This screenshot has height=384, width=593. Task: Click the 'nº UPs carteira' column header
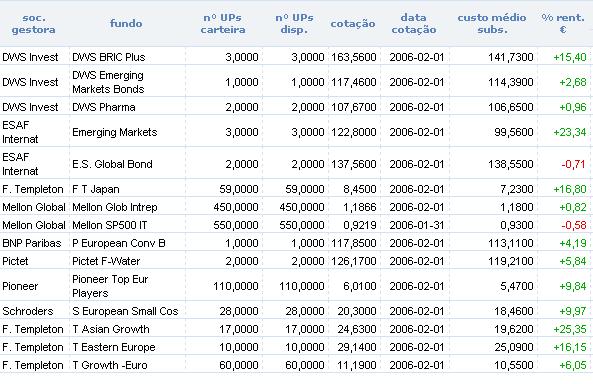click(223, 23)
